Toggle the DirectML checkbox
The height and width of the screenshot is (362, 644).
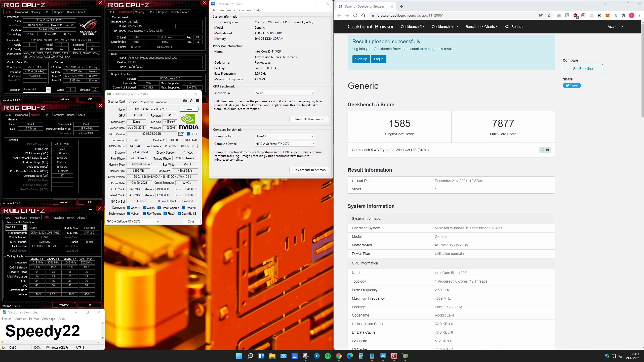pos(183,208)
